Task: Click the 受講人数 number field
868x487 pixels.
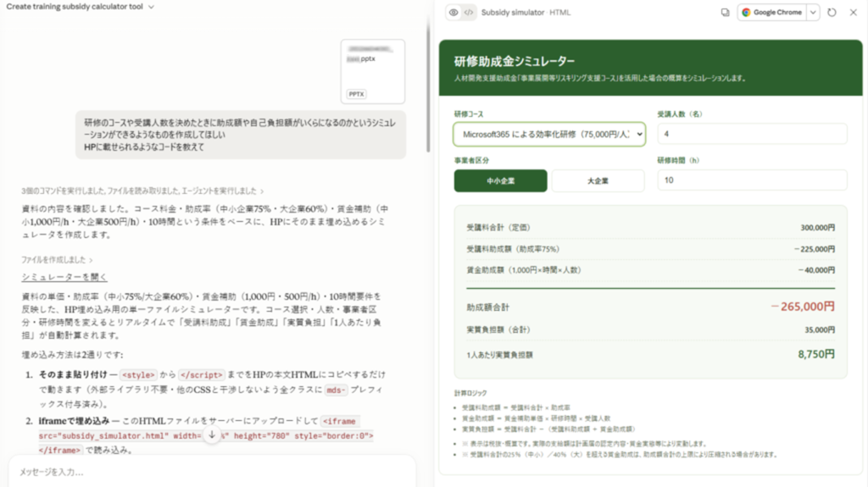Action: click(x=752, y=134)
